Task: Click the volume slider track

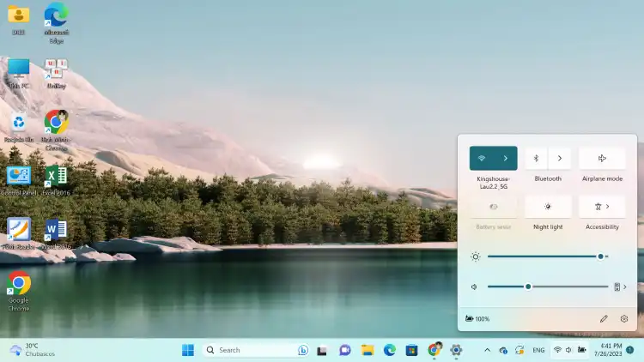Action: click(548, 287)
